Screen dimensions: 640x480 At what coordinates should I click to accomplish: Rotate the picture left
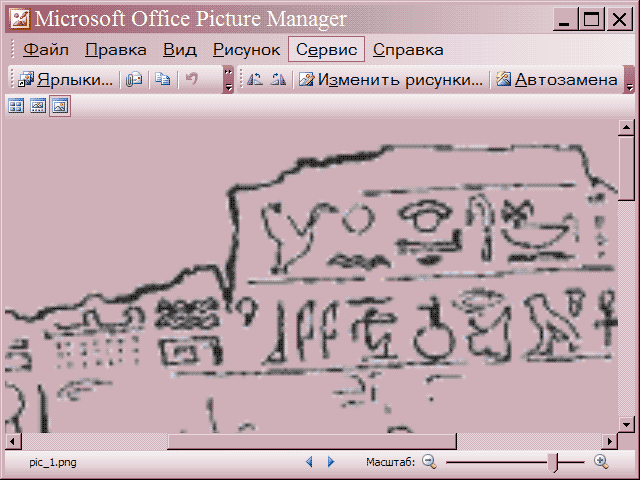(255, 79)
